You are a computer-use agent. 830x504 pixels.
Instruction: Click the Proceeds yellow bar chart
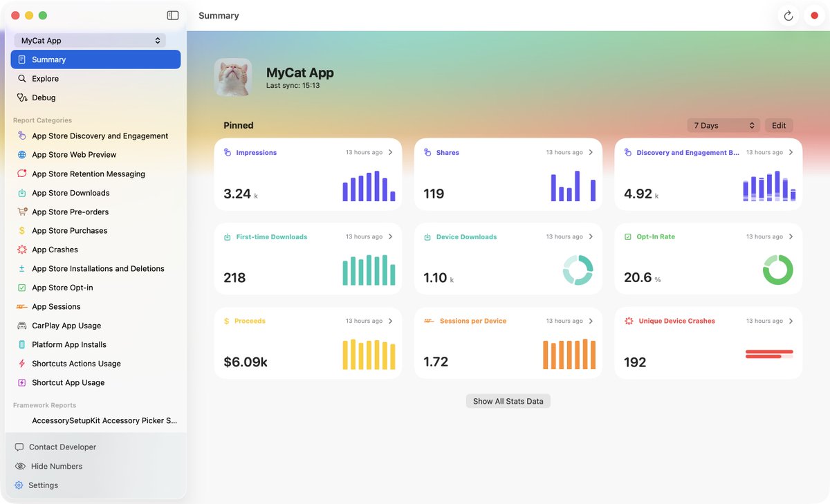369,354
